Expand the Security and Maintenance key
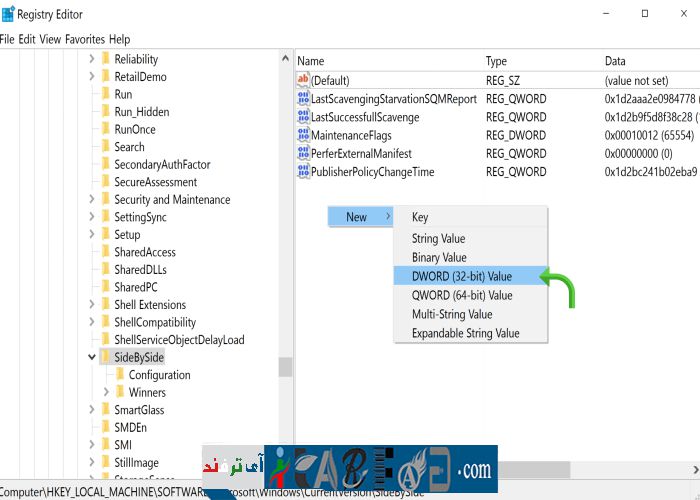 point(92,200)
